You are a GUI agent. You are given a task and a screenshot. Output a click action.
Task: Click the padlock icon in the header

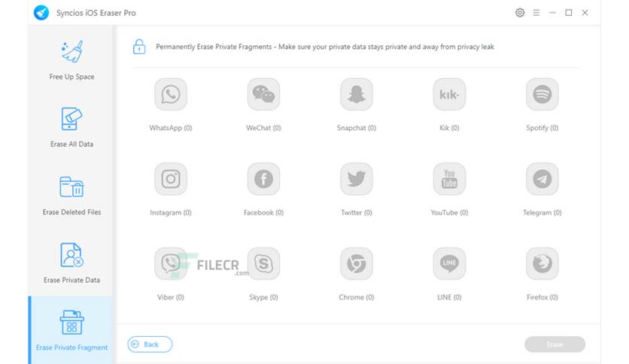pyautogui.click(x=139, y=47)
